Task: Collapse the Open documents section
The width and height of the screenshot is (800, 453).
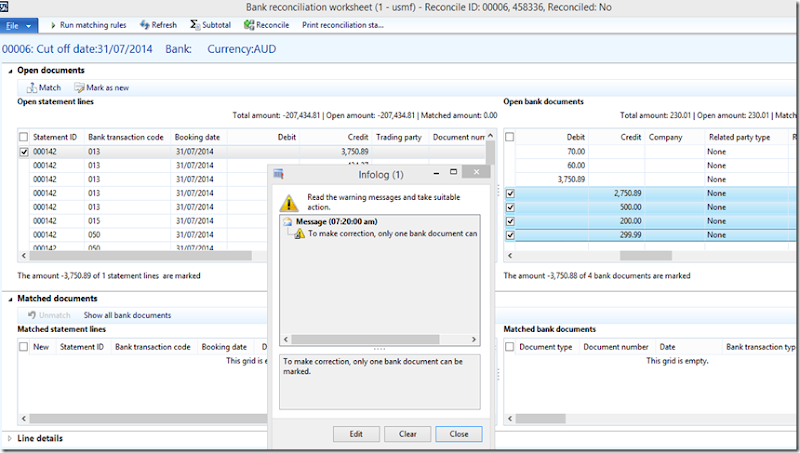Action: pos(10,71)
